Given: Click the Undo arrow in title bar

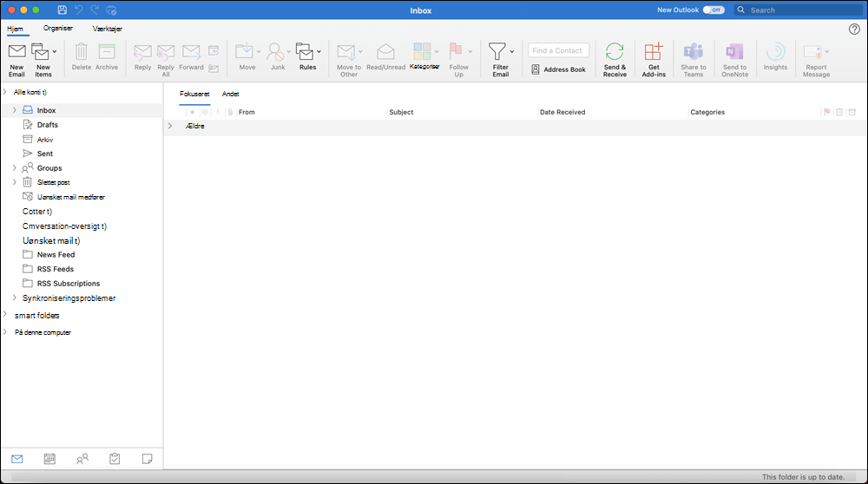Looking at the screenshot, I should pyautogui.click(x=79, y=10).
